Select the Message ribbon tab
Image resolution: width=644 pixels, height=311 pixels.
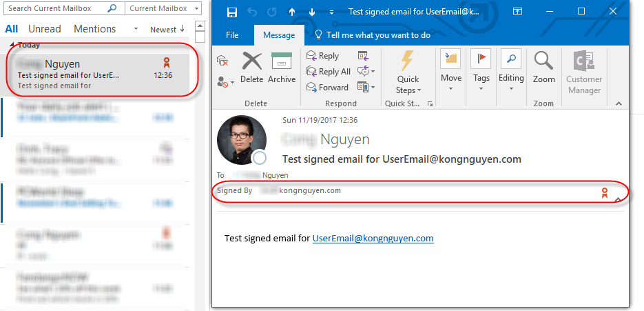[279, 35]
